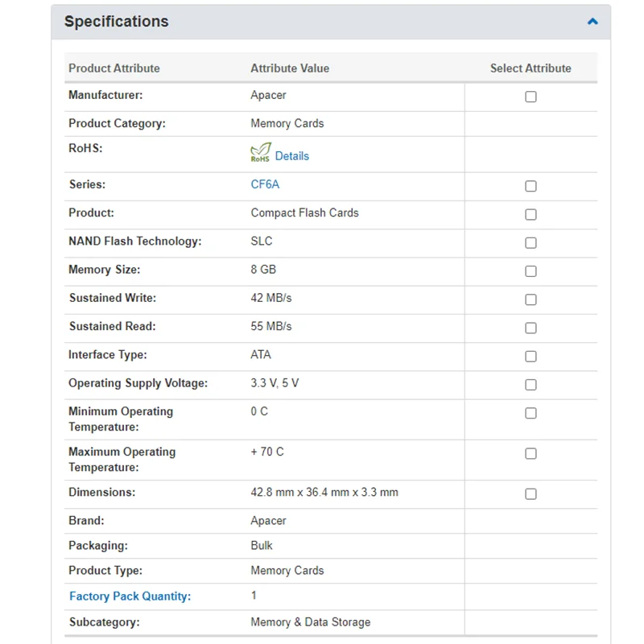
Task: Select the Sustained Write checkbox
Action: click(530, 299)
